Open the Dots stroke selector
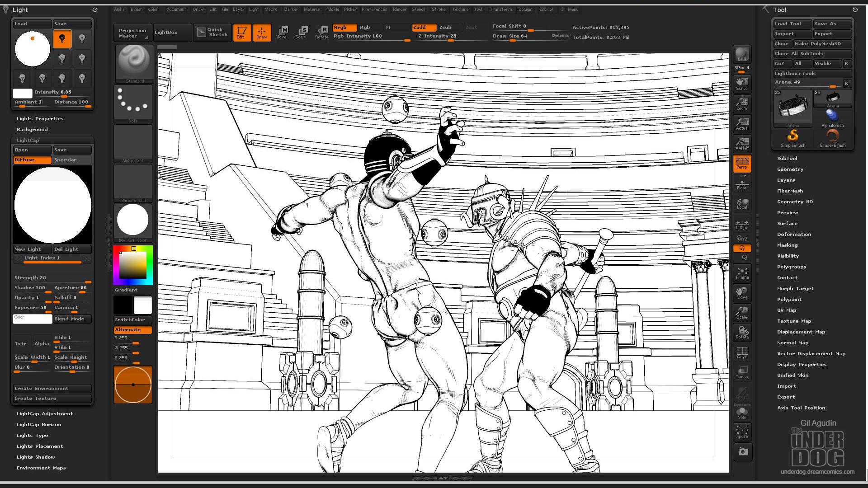 click(x=133, y=104)
